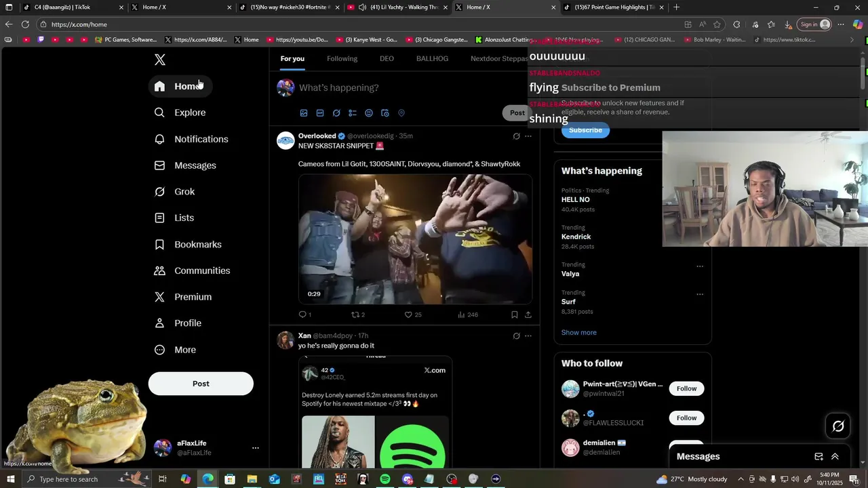Screen dimensions: 868x488
Task: Play the SK8STAR snippet video
Action: (415, 239)
